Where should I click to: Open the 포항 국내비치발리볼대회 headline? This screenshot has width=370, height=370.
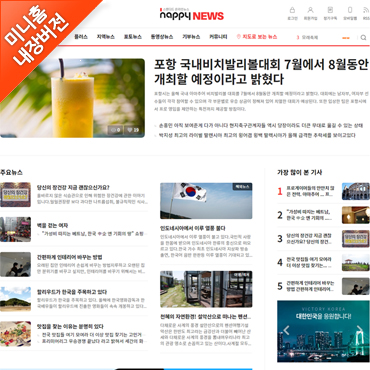click(261, 72)
